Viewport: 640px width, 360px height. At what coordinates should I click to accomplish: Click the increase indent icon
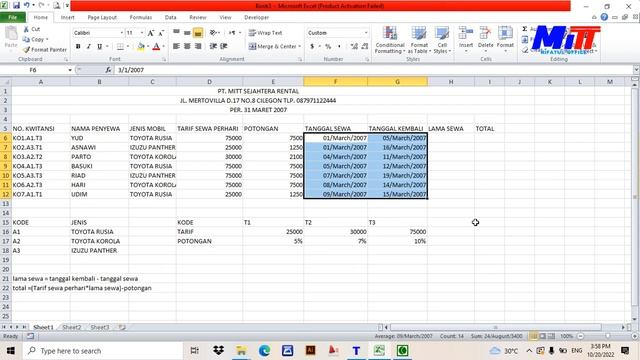[224, 46]
